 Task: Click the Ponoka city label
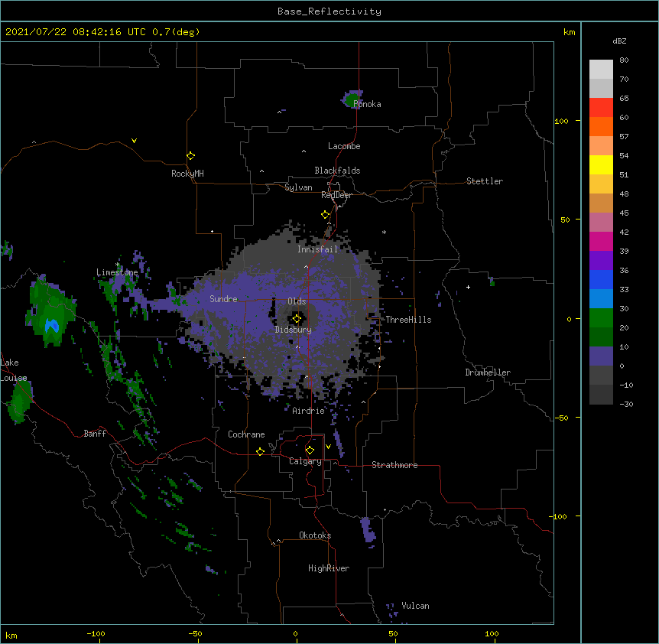[367, 104]
